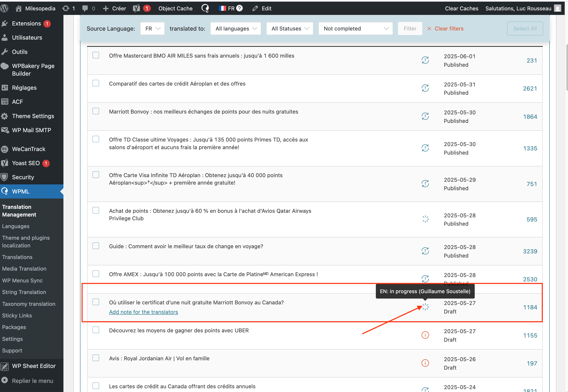Click not-translated icon for the UBER points row
Viewport: 568px width, 392px height.
click(425, 335)
